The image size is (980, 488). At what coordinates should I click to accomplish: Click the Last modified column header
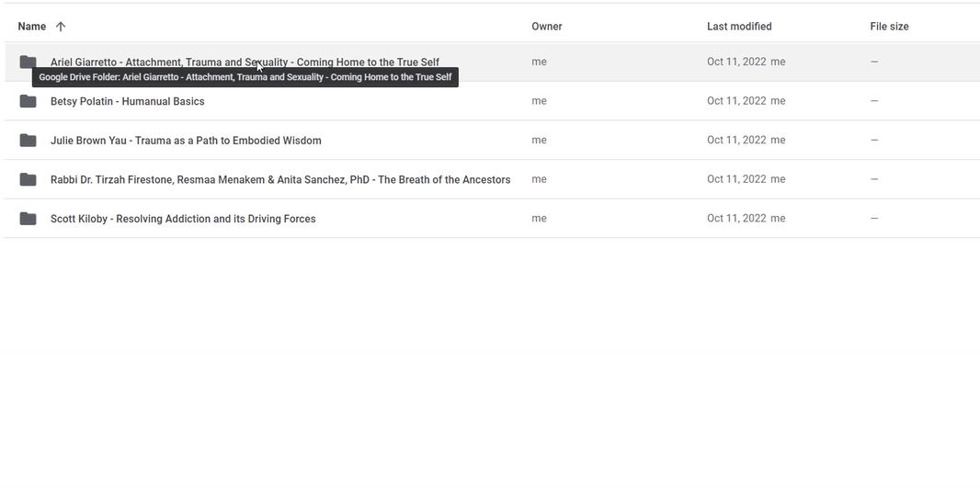click(739, 27)
